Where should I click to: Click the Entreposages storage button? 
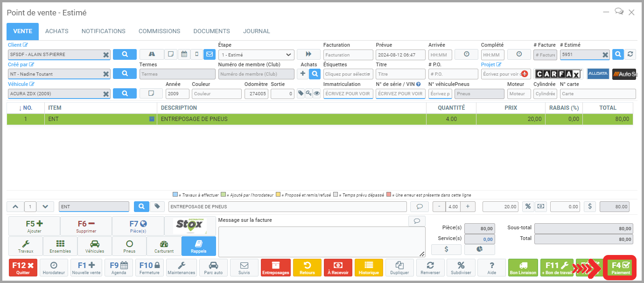[275, 268]
